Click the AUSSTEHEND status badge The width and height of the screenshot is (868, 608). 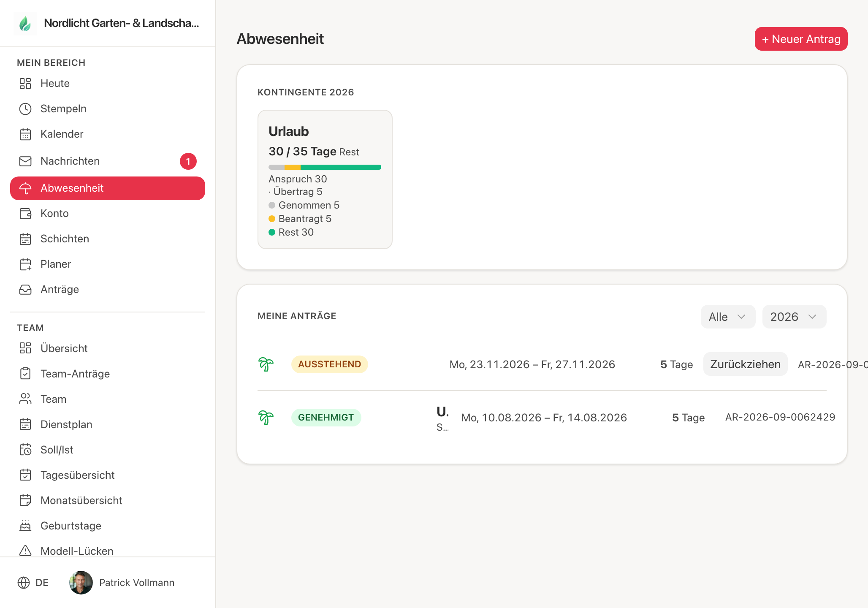329,364
